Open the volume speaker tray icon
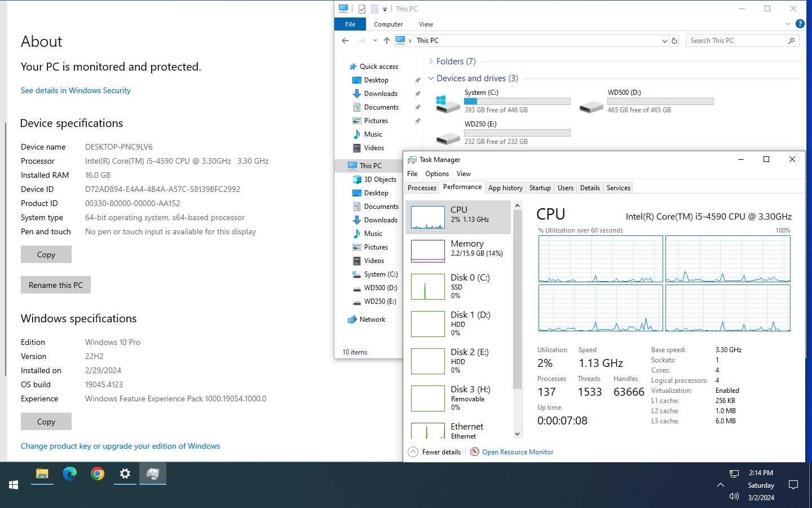Image resolution: width=812 pixels, height=508 pixels. pos(734,496)
